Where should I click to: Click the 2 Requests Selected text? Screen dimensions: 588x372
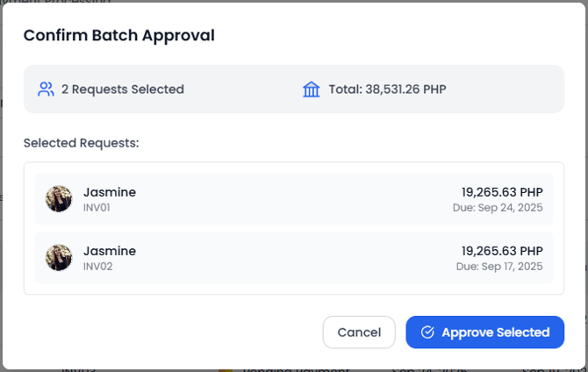tap(123, 89)
